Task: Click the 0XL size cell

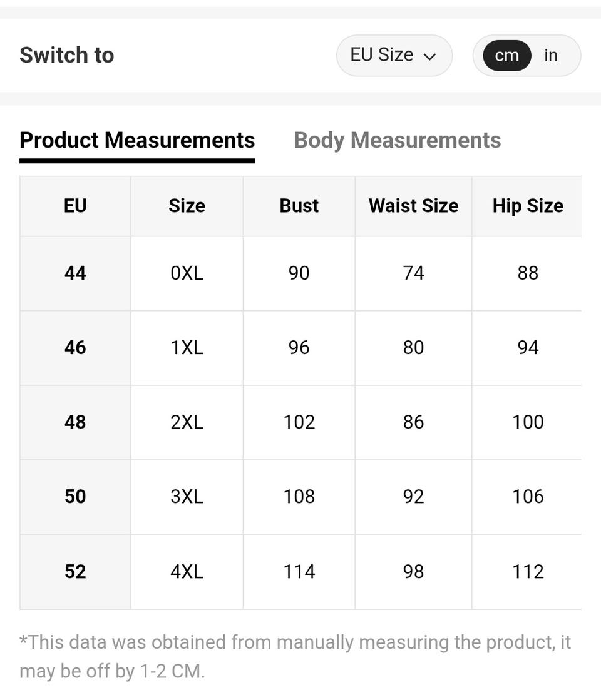Action: 187,273
